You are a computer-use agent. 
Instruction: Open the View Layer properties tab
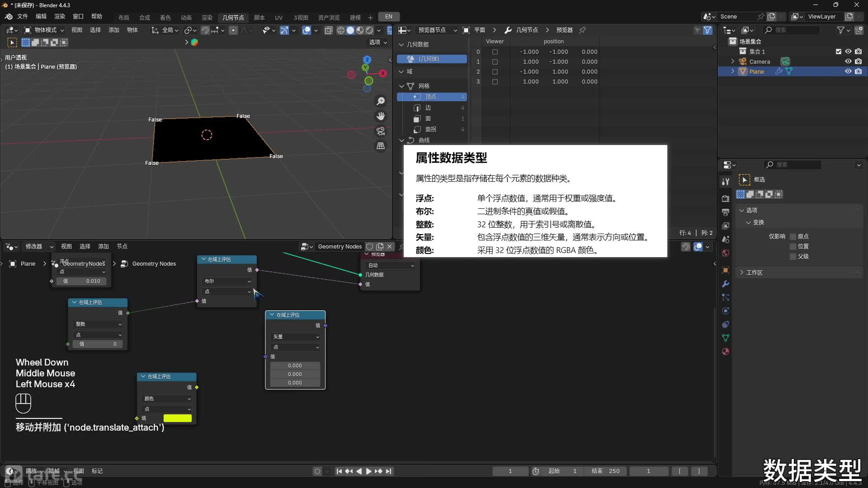[x=726, y=225]
